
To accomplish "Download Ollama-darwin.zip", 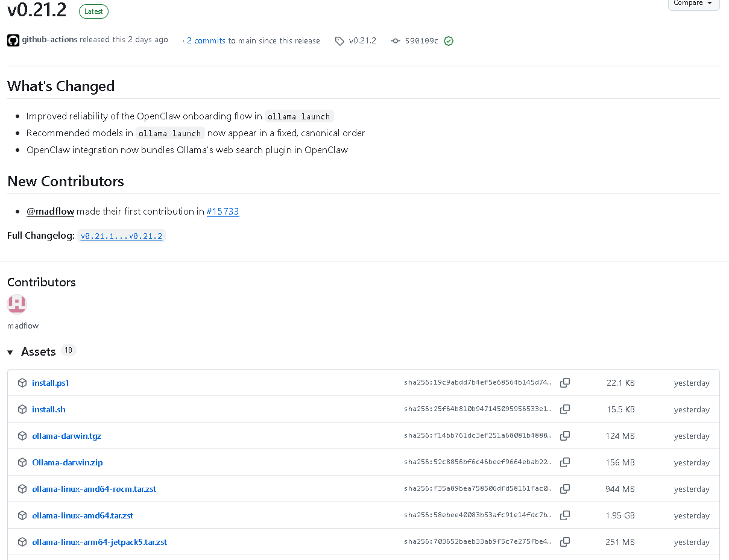I will point(68,462).
